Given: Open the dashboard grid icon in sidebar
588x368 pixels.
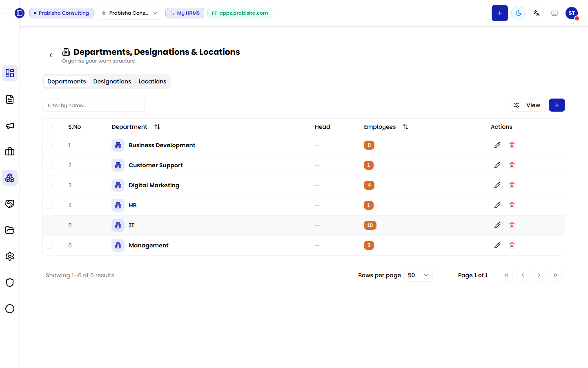Looking at the screenshot, I should (10, 73).
